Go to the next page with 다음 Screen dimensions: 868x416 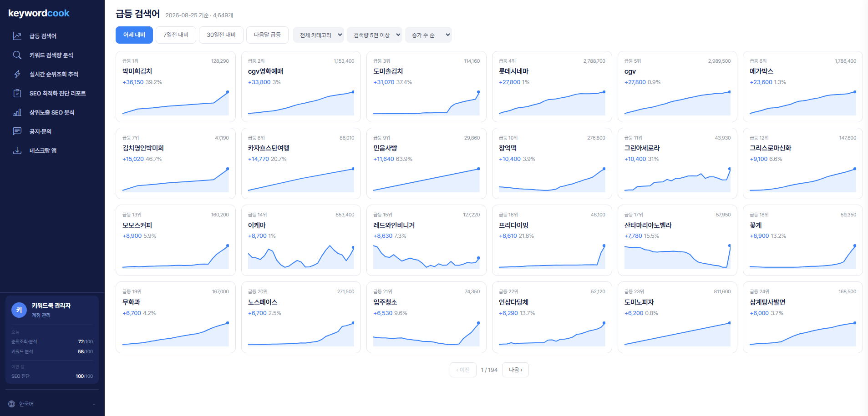pyautogui.click(x=515, y=370)
